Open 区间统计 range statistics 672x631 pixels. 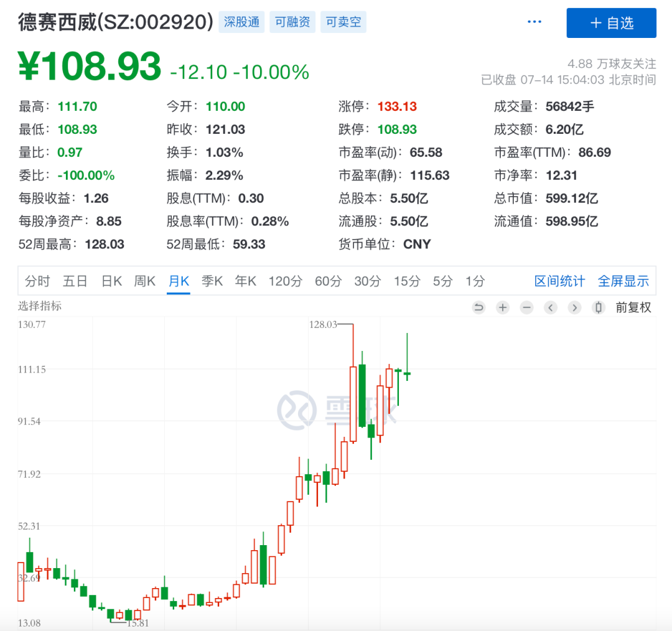click(559, 281)
